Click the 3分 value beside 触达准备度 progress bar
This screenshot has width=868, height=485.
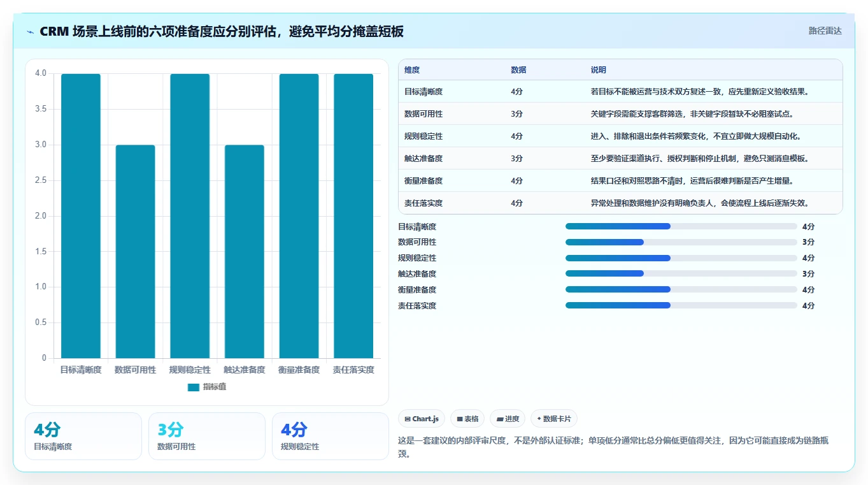[x=808, y=274]
